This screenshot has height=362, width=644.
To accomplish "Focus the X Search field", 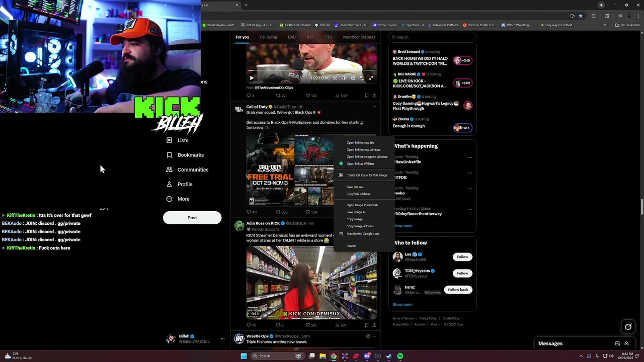I will (433, 37).
